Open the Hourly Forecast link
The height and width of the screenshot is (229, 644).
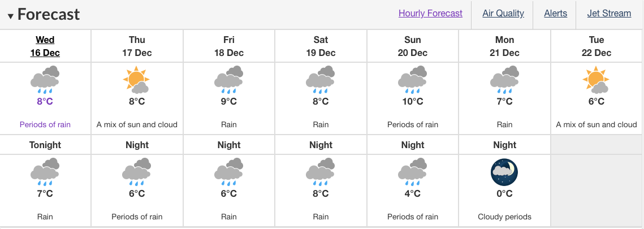point(430,14)
